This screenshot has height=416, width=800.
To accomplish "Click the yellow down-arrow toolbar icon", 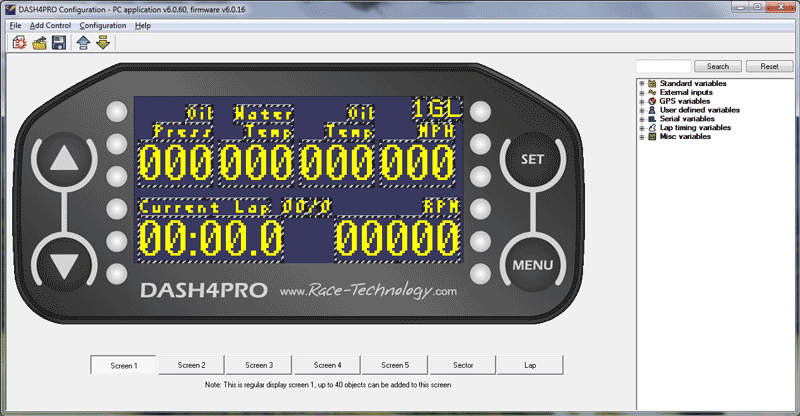I will 102,43.
